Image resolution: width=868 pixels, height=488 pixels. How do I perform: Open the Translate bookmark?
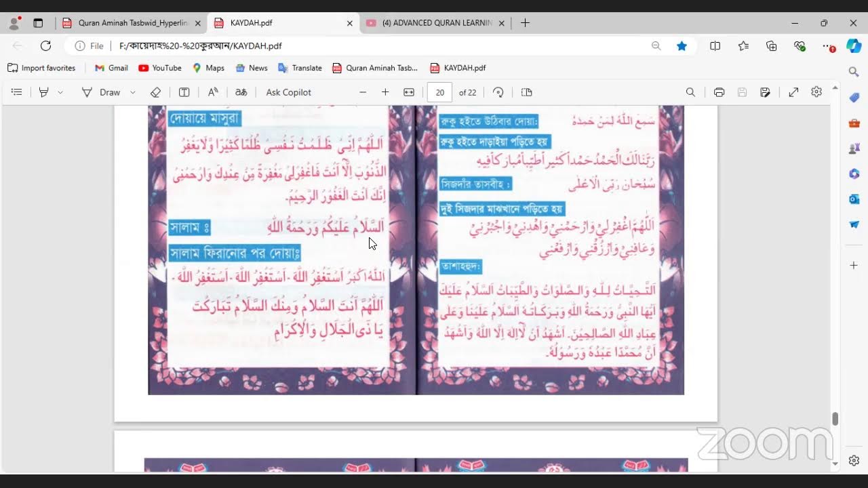[x=300, y=68]
